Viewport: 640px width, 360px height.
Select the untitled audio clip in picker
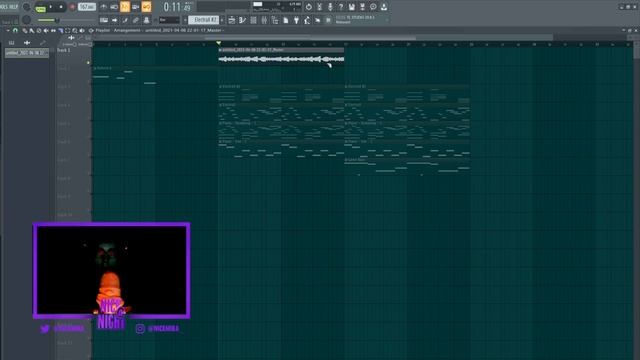pyautogui.click(x=27, y=53)
